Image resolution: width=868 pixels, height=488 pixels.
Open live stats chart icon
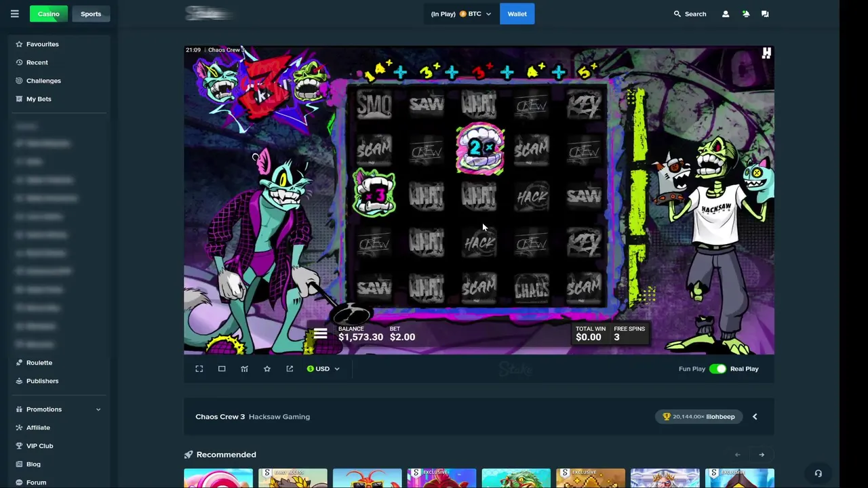(x=244, y=369)
